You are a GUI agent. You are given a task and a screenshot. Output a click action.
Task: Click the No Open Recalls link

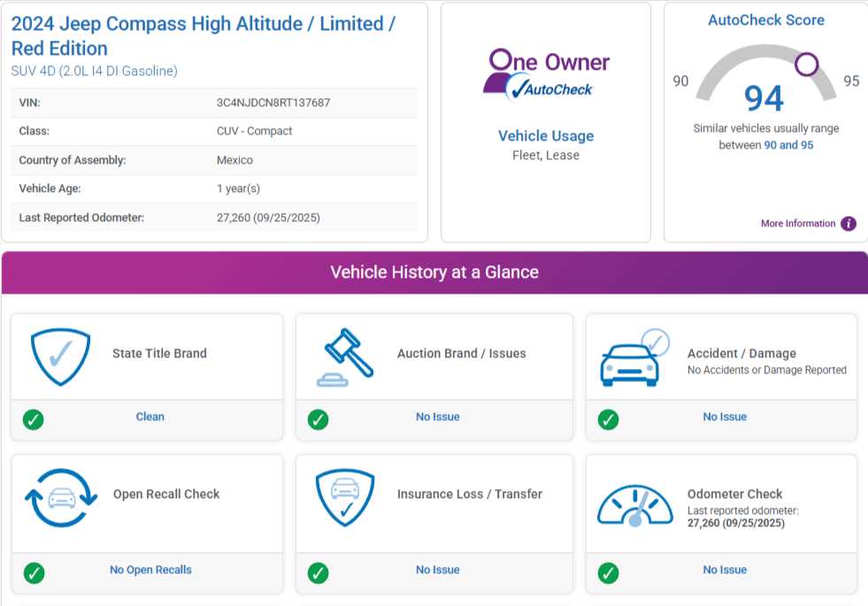coord(150,571)
